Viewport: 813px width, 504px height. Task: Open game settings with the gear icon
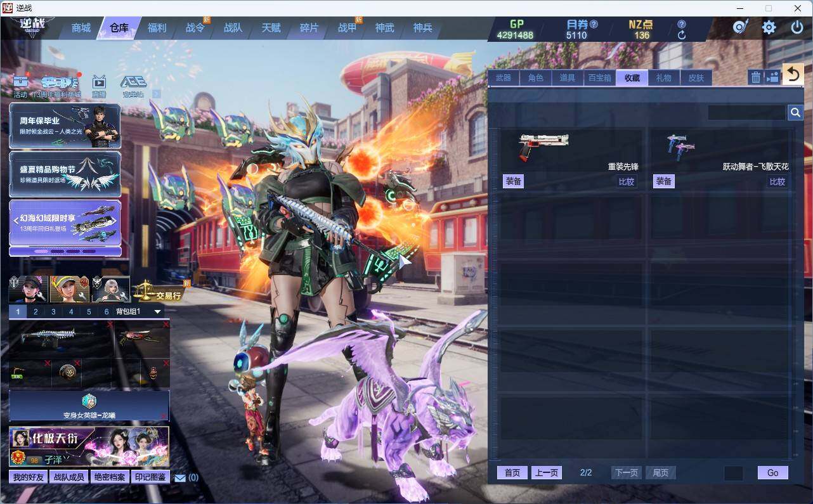[x=769, y=27]
